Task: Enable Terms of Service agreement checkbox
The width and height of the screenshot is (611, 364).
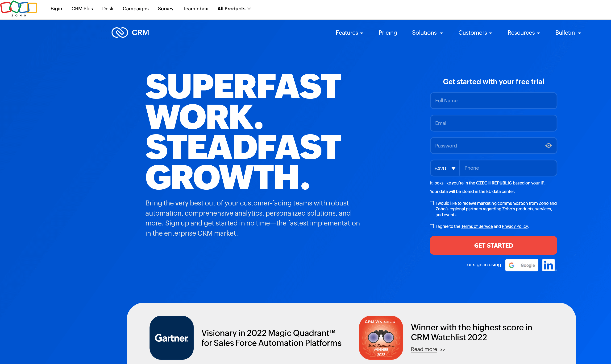Action: [x=432, y=226]
